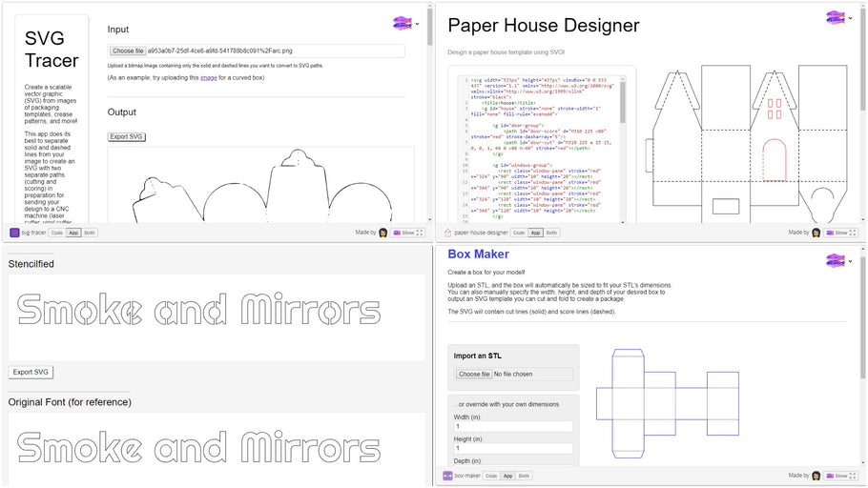Click the Glitch fish logo above SVG Tracer
The height and width of the screenshot is (488, 868).
pos(403,23)
